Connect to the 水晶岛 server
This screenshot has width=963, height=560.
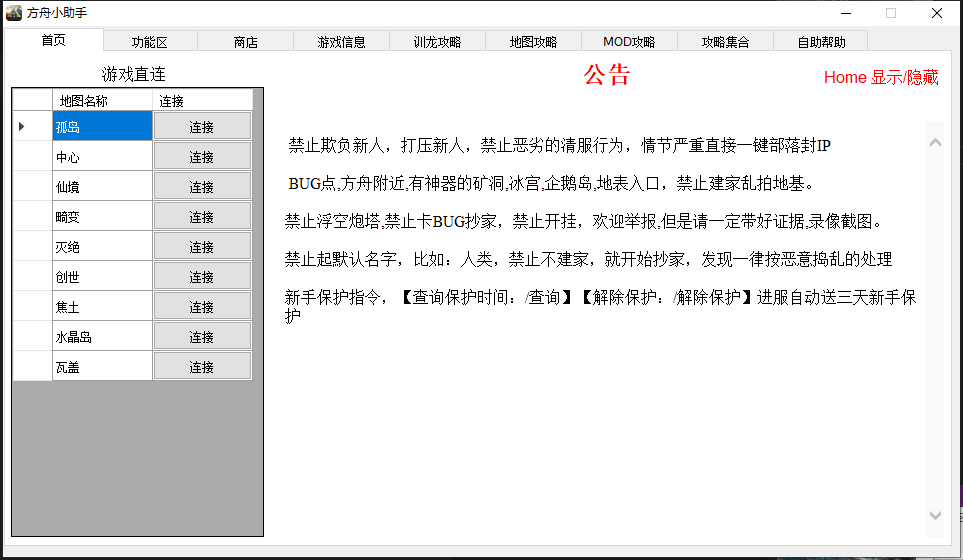(202, 337)
